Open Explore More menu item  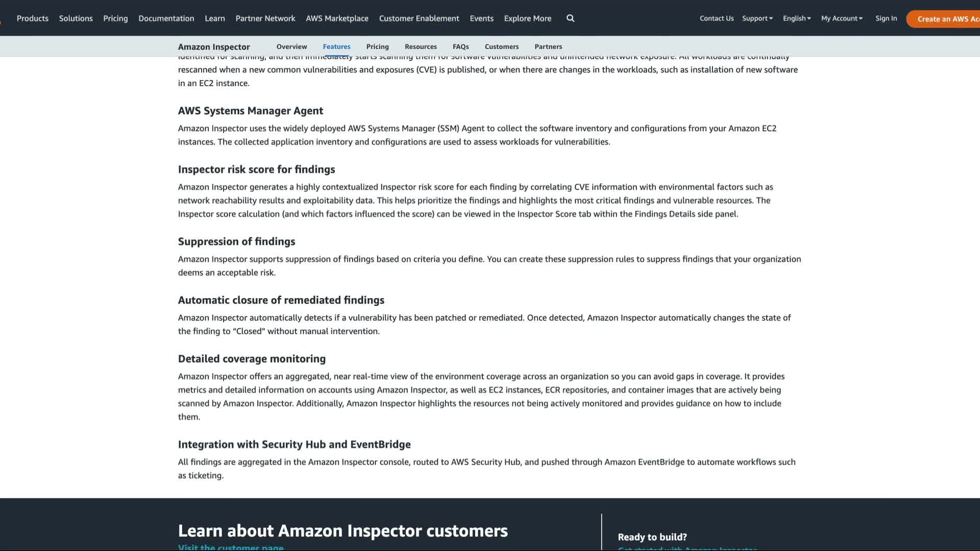[527, 18]
